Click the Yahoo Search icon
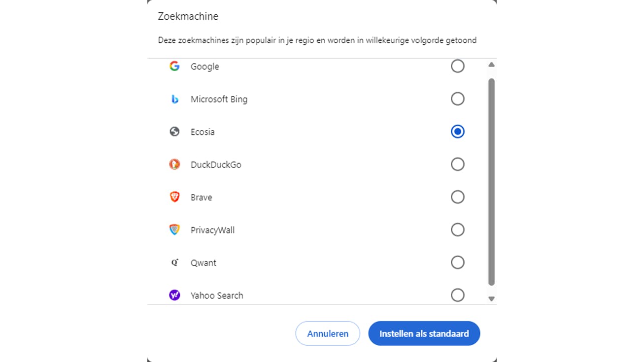644x362 pixels. click(x=174, y=295)
